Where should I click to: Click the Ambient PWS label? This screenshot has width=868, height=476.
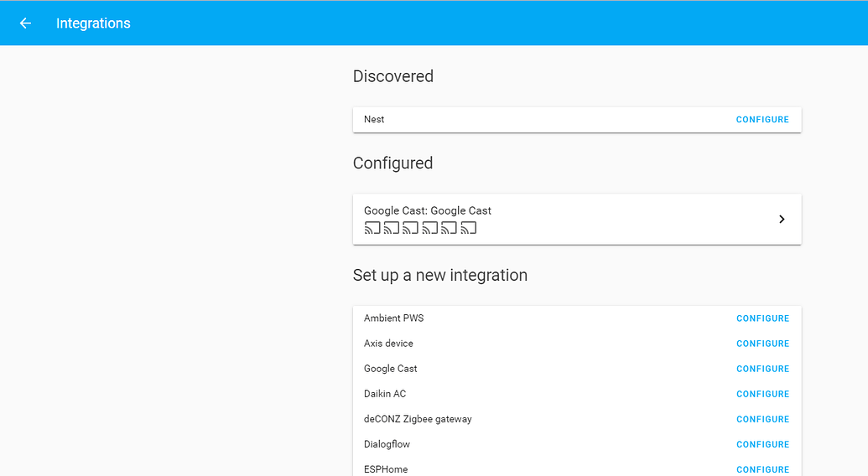(393, 318)
